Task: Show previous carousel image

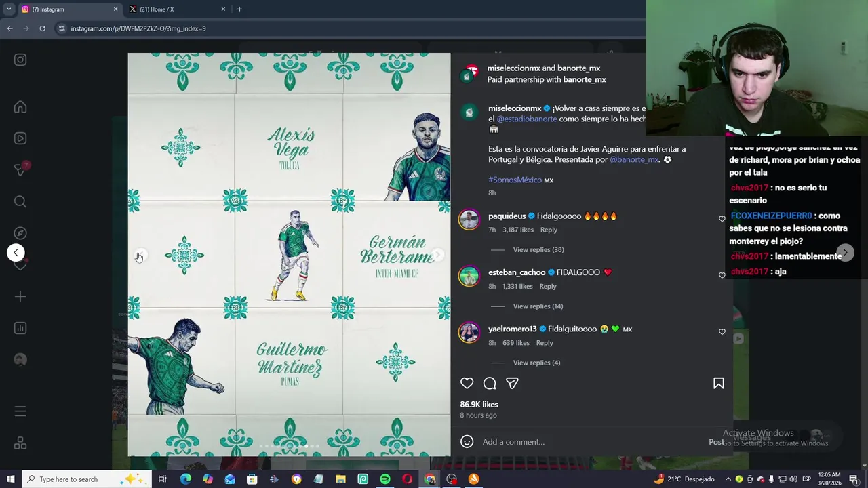Action: point(140,255)
